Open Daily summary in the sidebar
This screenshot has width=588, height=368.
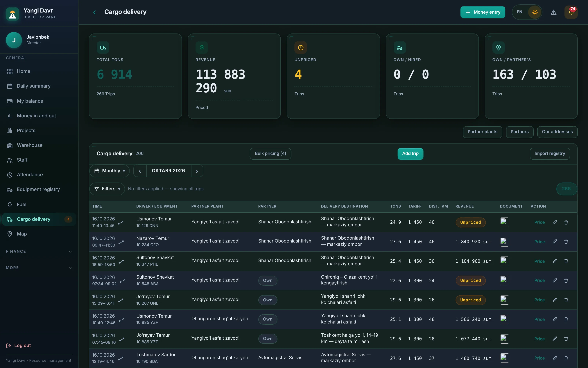pos(39,86)
